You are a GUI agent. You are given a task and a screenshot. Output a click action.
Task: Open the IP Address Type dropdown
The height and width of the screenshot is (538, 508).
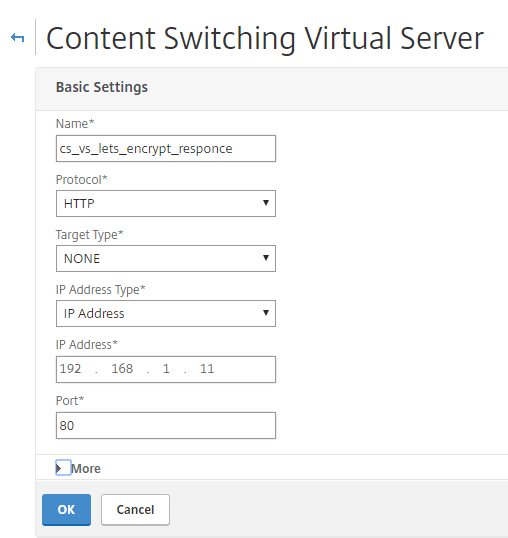tap(166, 313)
